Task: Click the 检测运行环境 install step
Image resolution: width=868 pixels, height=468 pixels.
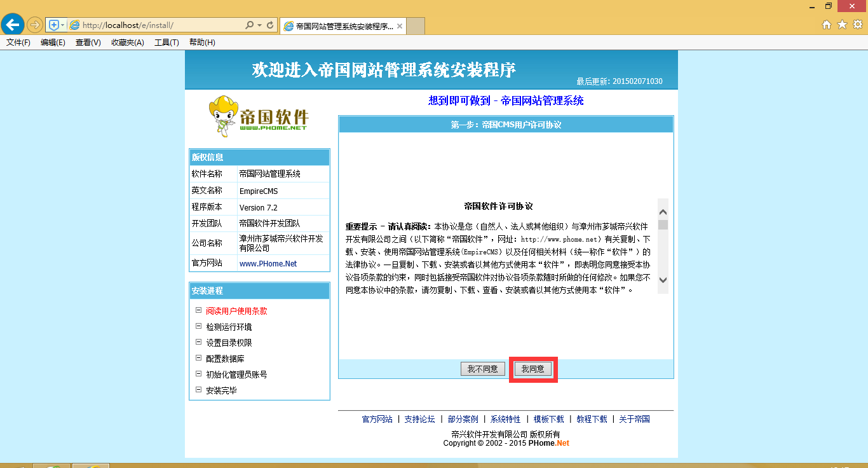Action: click(229, 327)
